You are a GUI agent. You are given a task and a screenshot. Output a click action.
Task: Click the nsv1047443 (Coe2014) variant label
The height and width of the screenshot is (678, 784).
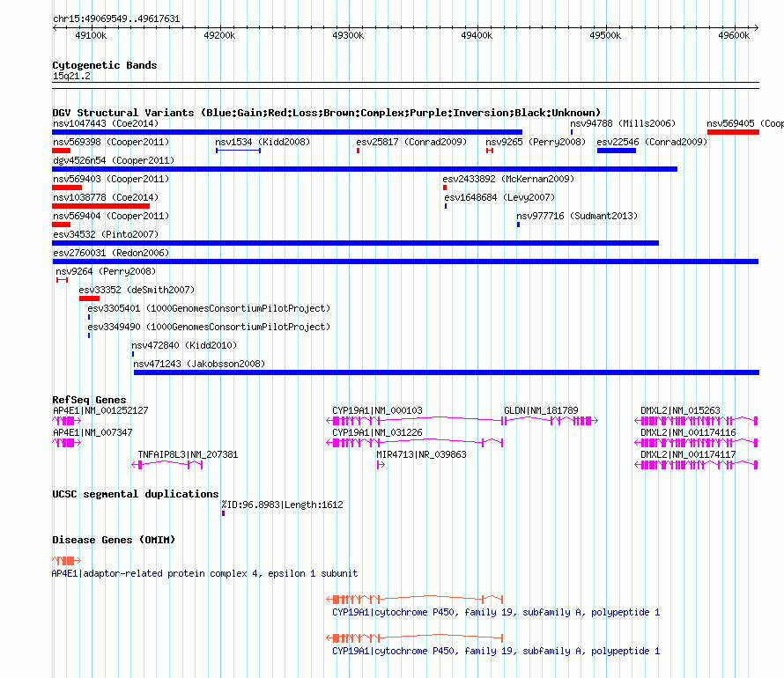click(106, 123)
